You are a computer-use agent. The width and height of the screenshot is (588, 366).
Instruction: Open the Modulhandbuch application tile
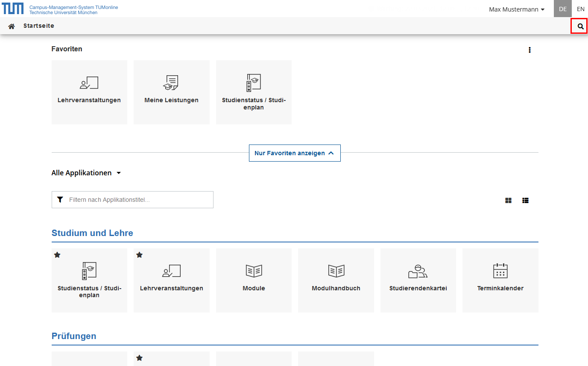tap(336, 280)
